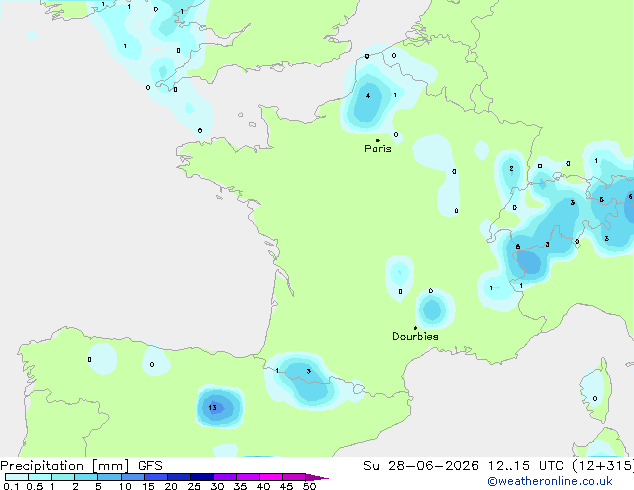This screenshot has height=490, width=634.
Task: Click the 'Su 28-06-2026' date text
Action: [421, 466]
